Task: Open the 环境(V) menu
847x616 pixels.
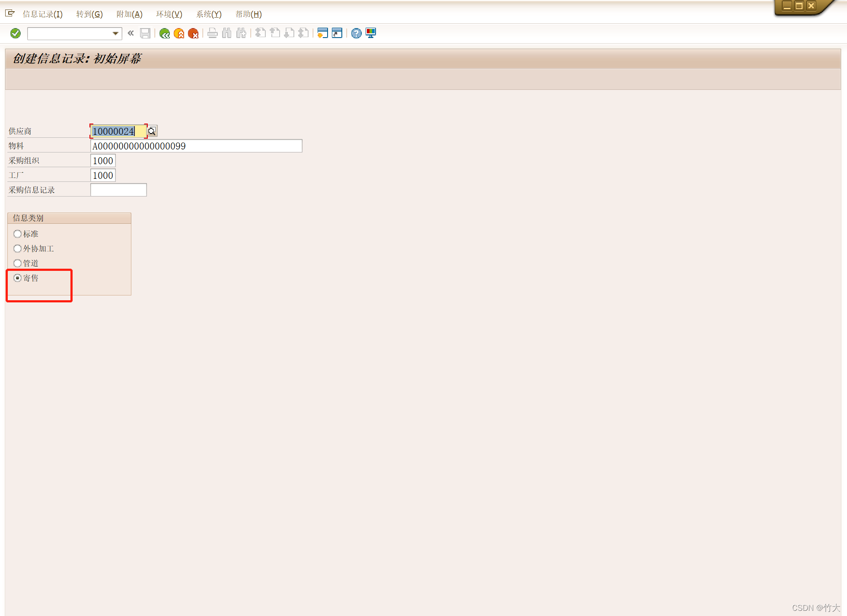Action: click(x=169, y=14)
